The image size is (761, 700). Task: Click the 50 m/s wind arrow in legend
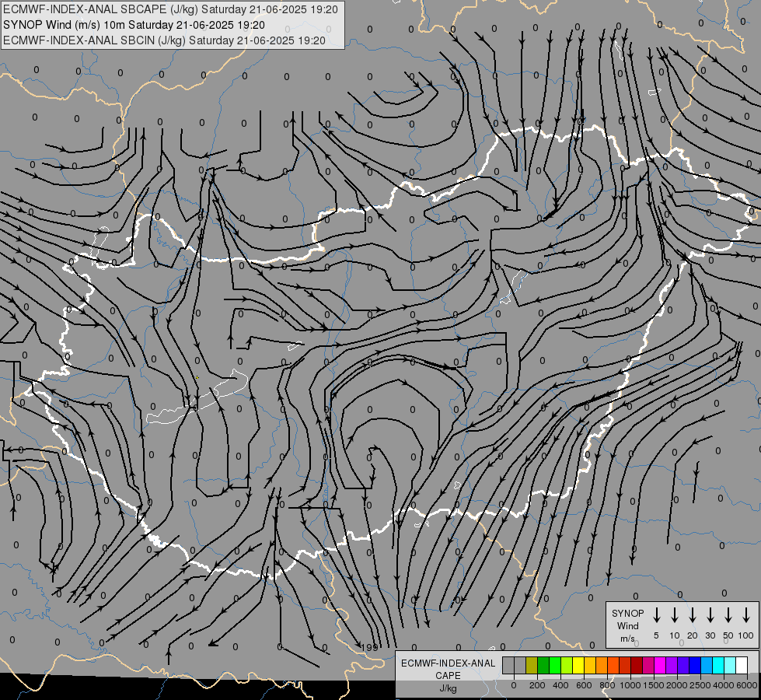coord(728,615)
